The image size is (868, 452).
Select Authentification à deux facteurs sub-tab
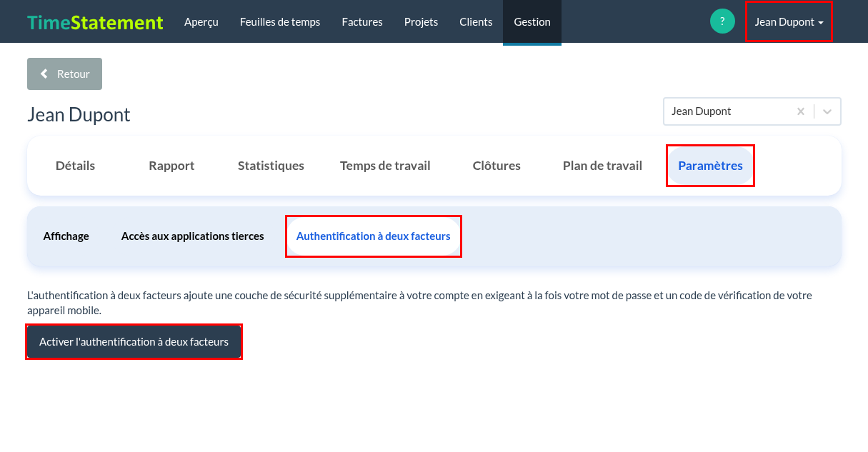click(x=374, y=236)
